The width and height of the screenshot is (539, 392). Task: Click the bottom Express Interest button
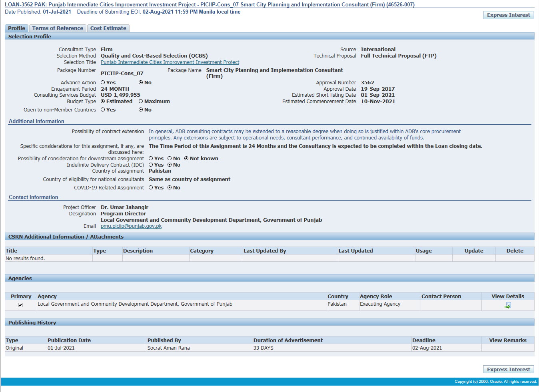tap(509, 369)
